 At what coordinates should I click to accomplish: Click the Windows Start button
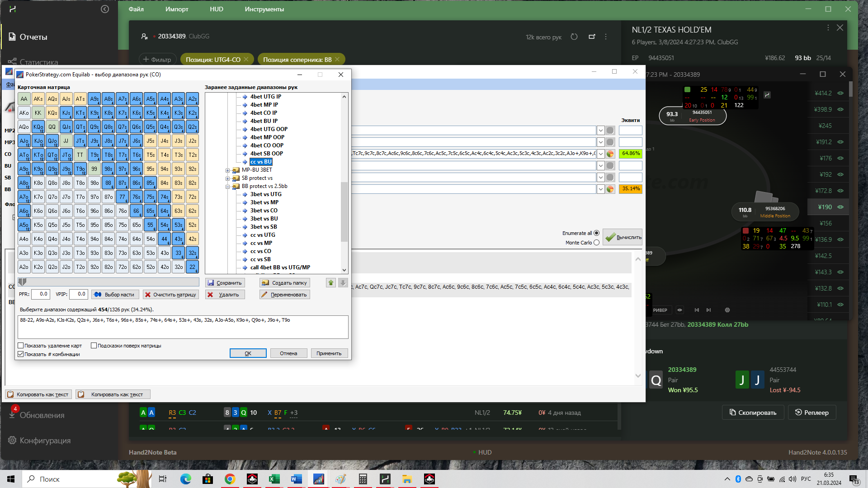11,479
